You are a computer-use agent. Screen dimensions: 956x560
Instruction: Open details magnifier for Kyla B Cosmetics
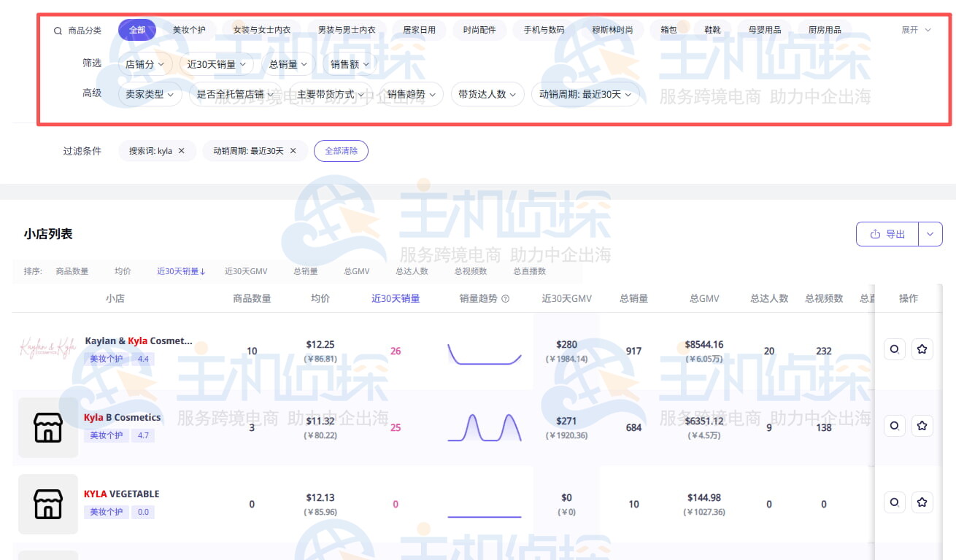coord(894,425)
